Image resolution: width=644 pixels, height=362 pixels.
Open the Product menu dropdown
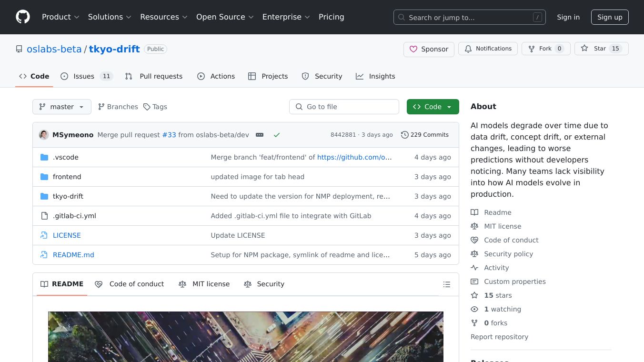pos(60,17)
